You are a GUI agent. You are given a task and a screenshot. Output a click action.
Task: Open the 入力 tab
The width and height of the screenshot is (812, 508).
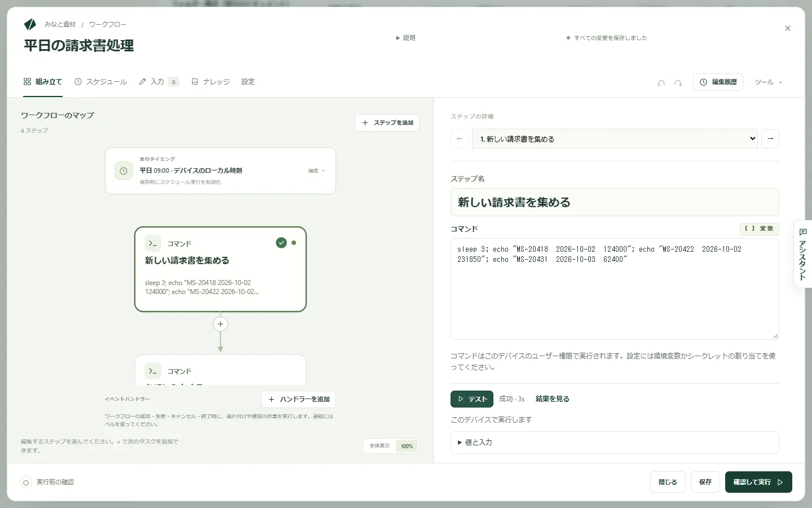(x=158, y=82)
